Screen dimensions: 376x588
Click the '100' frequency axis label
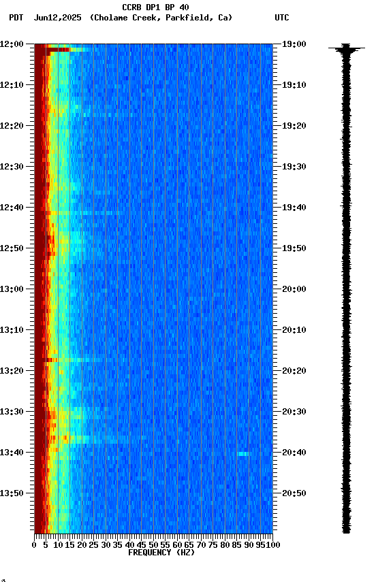(274, 545)
